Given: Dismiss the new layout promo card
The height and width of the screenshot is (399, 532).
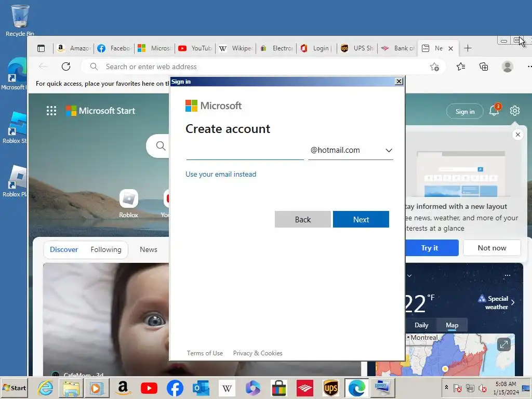Looking at the screenshot, I should point(518,135).
